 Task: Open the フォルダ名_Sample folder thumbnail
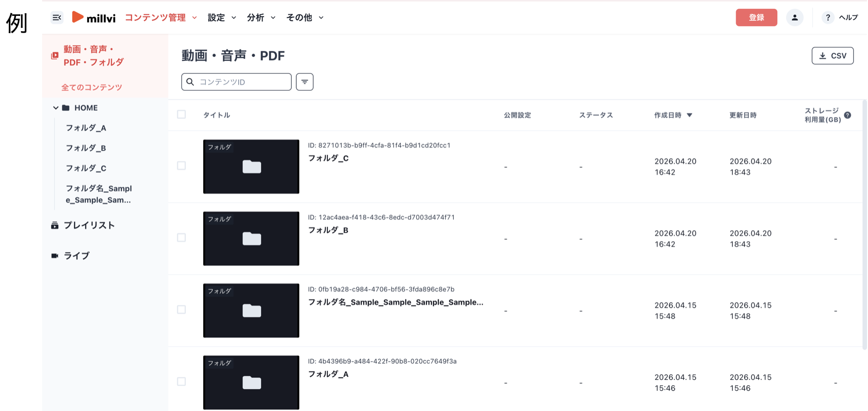251,310
